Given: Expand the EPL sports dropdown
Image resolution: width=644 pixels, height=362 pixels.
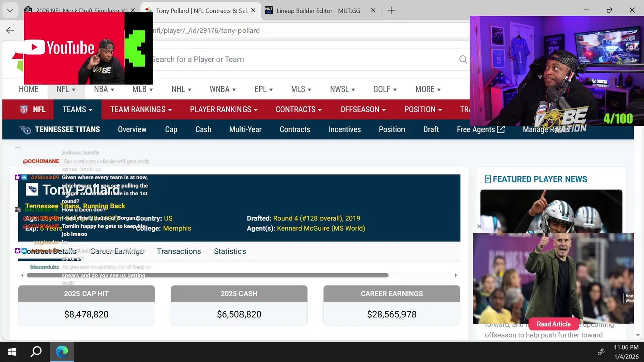Looking at the screenshot, I should (264, 89).
